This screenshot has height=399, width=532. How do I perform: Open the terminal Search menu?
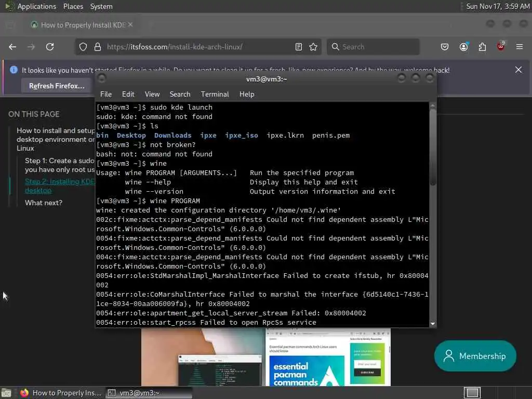coord(180,95)
